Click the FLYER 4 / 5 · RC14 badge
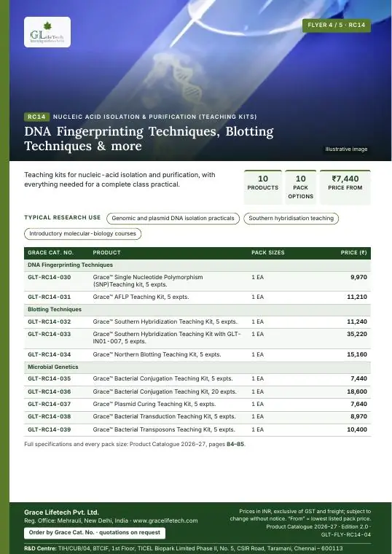Screen dimensions: 392x554 [336, 25]
